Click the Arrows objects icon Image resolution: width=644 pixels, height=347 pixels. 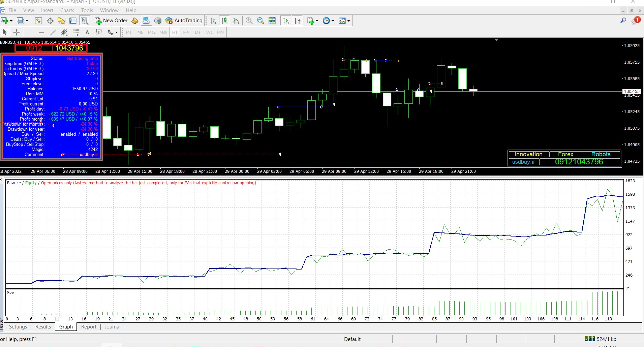(x=110, y=32)
